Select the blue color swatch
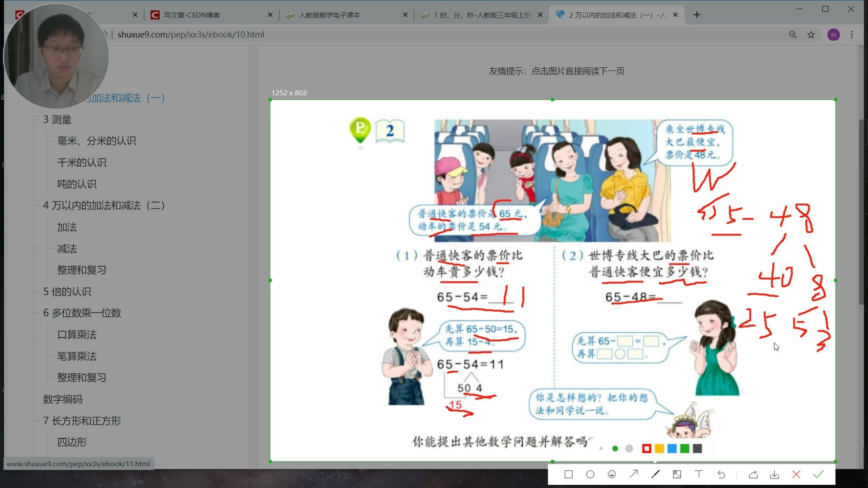868x488 pixels. pyautogui.click(x=672, y=448)
